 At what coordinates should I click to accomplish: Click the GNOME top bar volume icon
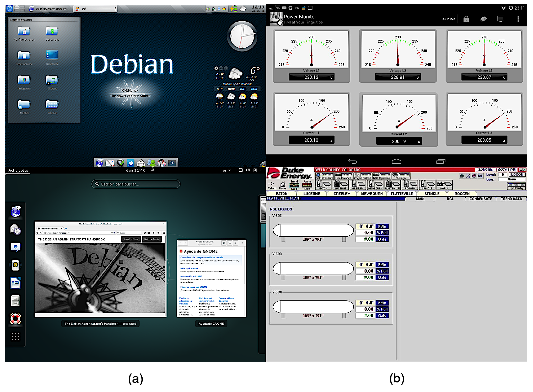(248, 170)
